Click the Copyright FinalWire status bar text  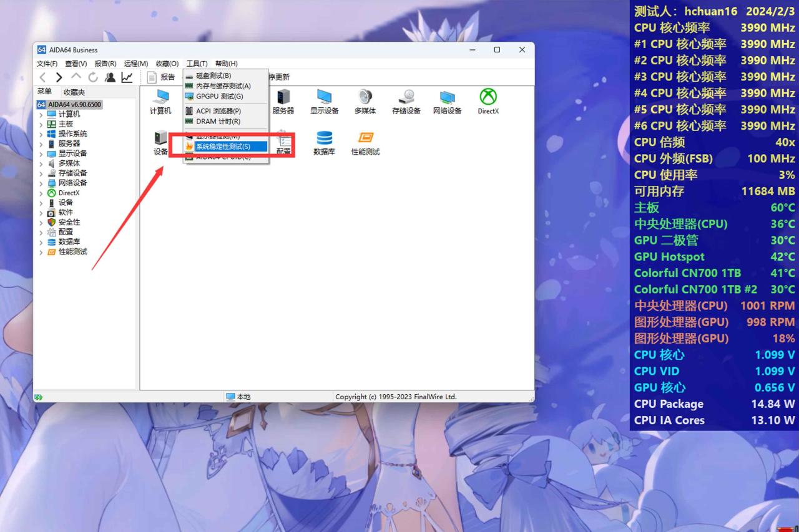[x=396, y=397]
